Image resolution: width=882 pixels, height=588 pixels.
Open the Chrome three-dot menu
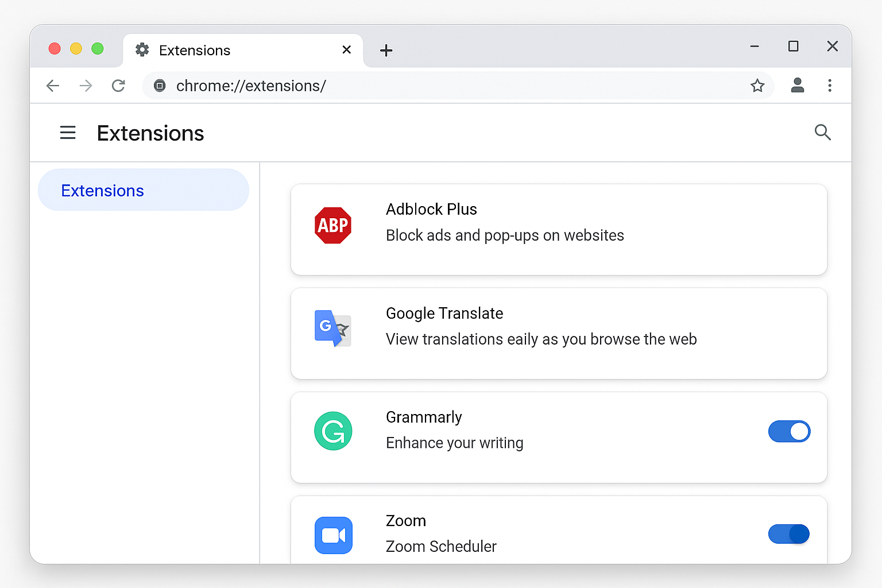830,85
